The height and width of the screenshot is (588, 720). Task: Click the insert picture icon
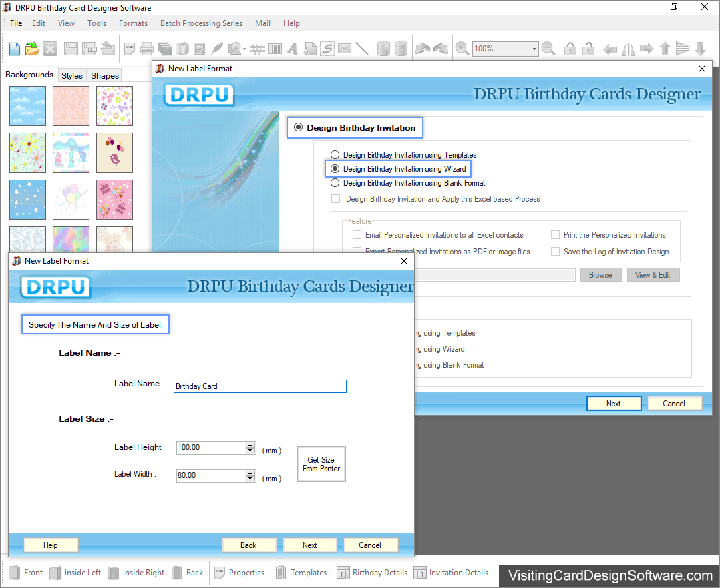[199, 49]
